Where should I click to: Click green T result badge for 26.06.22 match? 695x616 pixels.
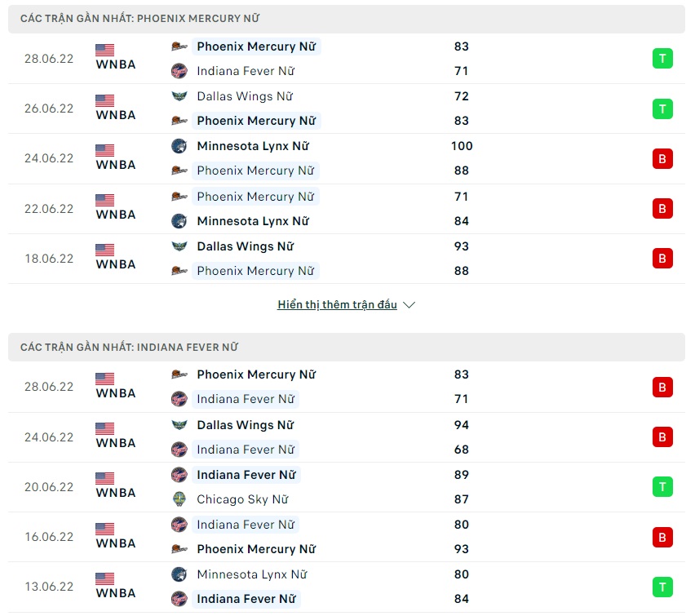coord(662,109)
